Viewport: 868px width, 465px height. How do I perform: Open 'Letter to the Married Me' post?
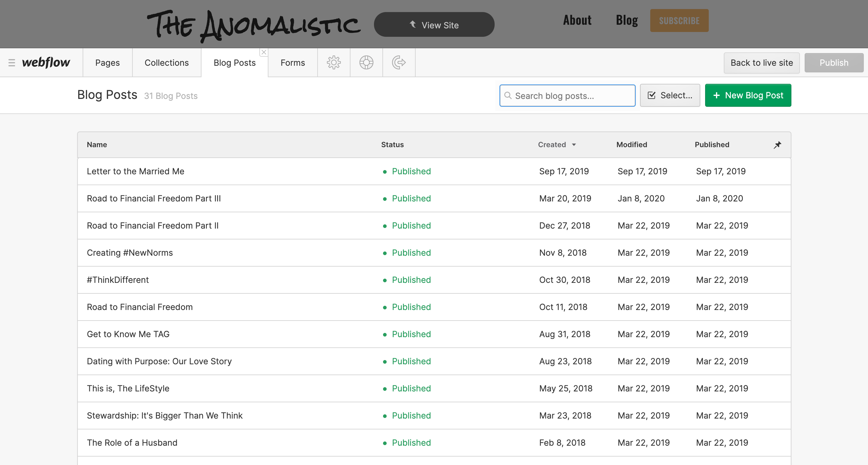coord(434,172)
